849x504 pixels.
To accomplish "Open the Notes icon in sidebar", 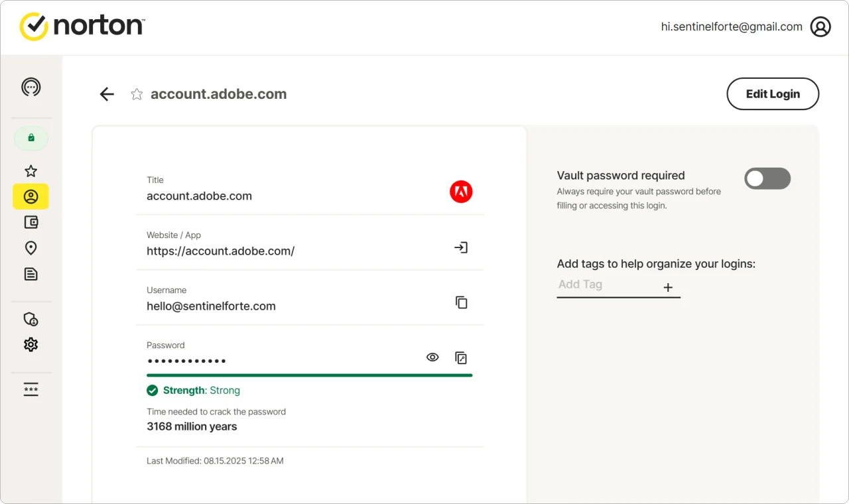I will [x=31, y=274].
